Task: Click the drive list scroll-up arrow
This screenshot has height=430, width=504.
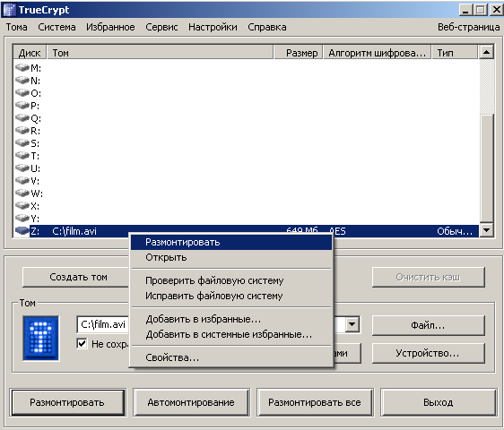Action: [486, 52]
